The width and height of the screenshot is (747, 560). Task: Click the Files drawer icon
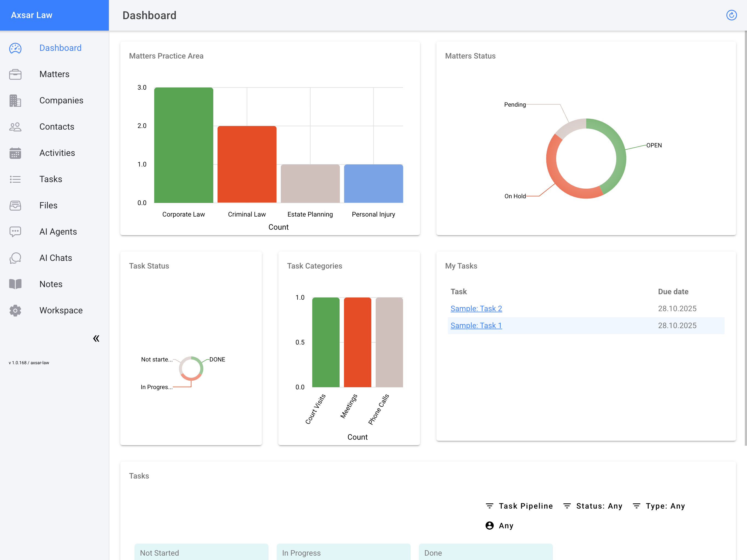(x=15, y=205)
